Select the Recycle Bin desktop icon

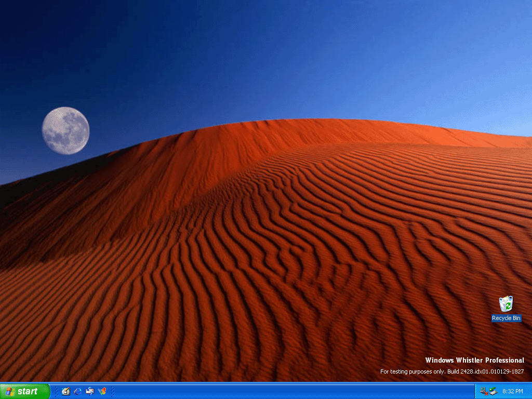coord(506,309)
